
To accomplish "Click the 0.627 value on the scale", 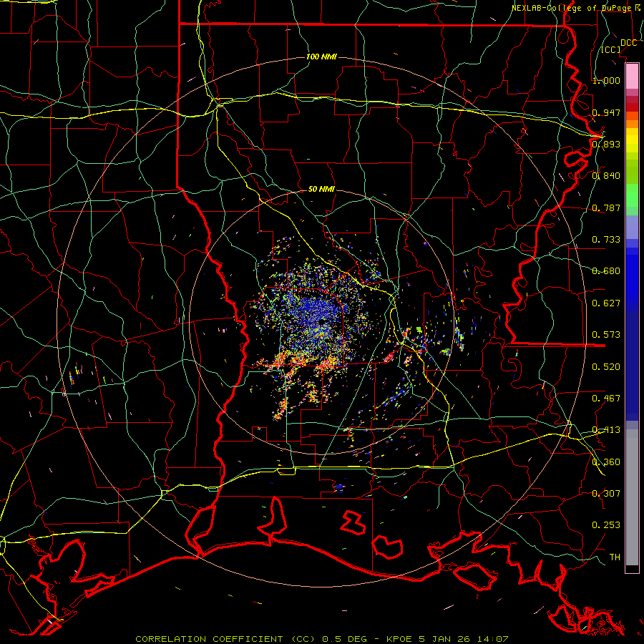I will pos(606,303).
